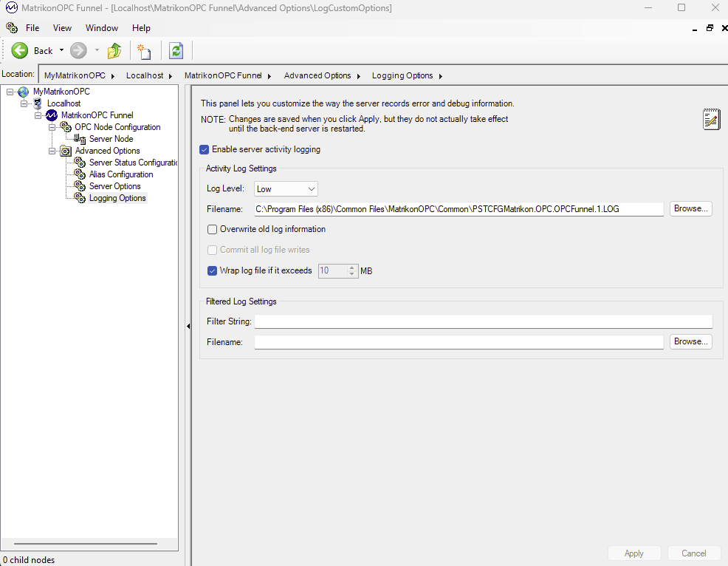This screenshot has width=728, height=566.
Task: Click Commit all log file writes checkbox
Action: tap(212, 250)
